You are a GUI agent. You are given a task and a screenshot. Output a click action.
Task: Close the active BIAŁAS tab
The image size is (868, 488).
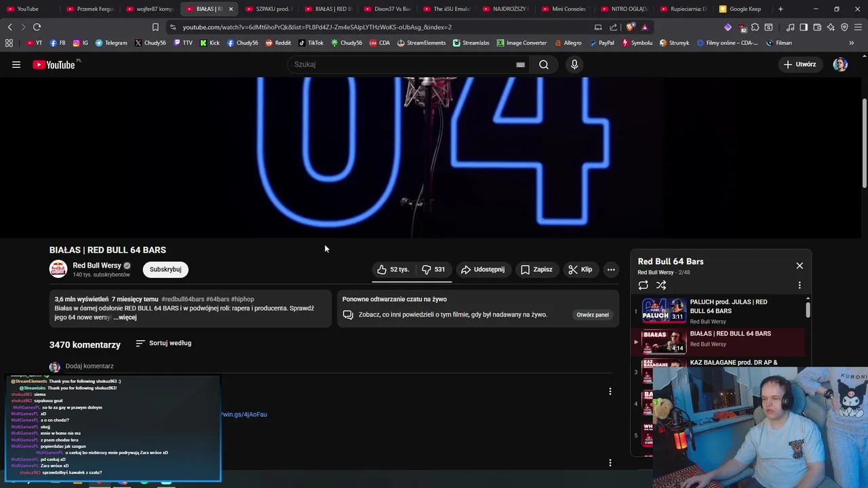coord(231,9)
